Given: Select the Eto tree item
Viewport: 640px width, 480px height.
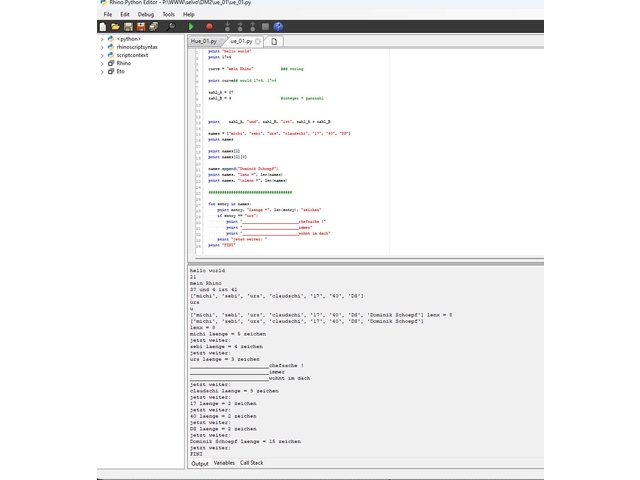Looking at the screenshot, I should [120, 71].
